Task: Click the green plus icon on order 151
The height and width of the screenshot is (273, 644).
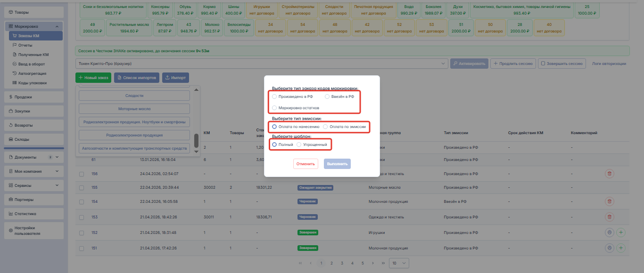Action: pos(621,248)
